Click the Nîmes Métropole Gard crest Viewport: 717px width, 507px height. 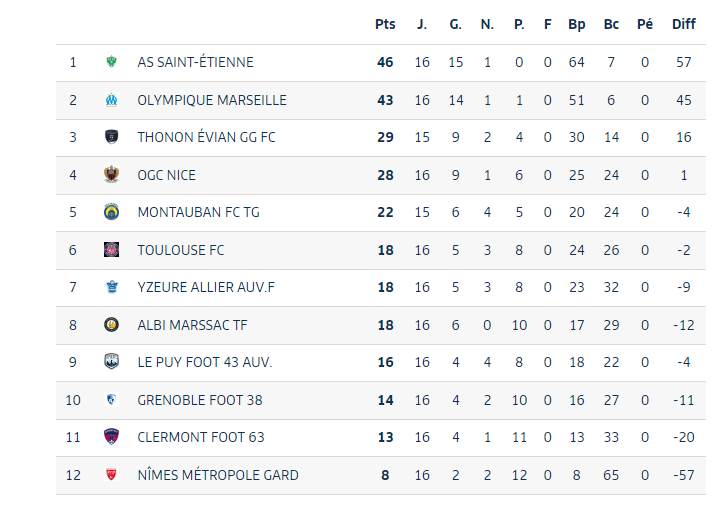[x=111, y=475]
